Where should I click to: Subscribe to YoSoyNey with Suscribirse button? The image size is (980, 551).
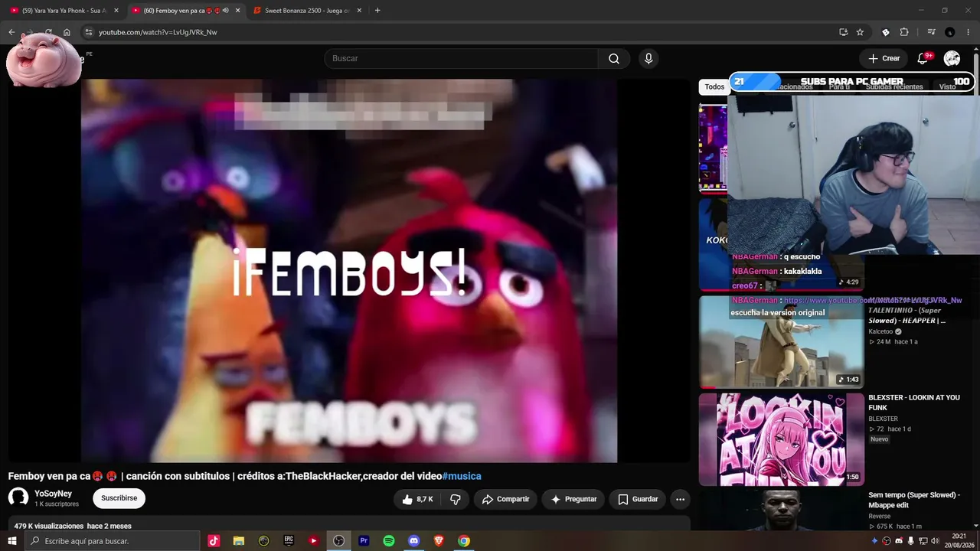(119, 498)
